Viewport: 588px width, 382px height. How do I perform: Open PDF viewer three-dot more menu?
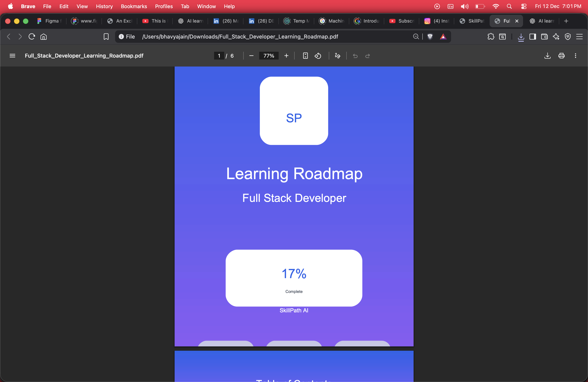point(575,56)
